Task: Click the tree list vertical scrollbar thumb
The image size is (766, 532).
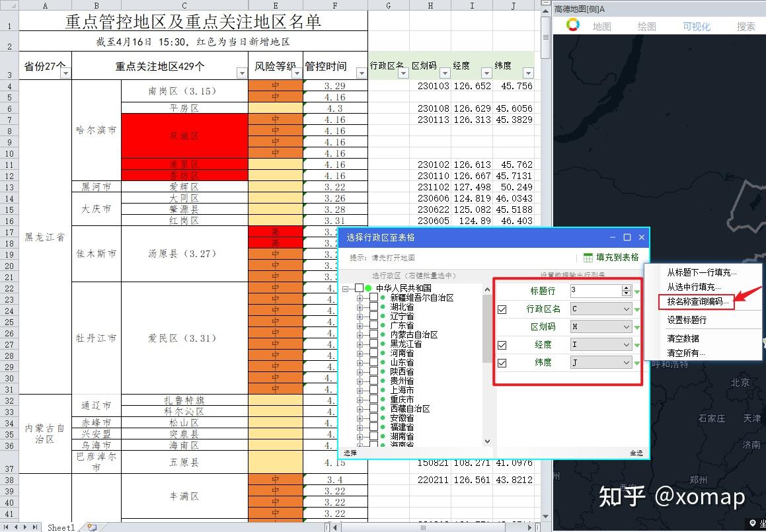Action: 487,328
